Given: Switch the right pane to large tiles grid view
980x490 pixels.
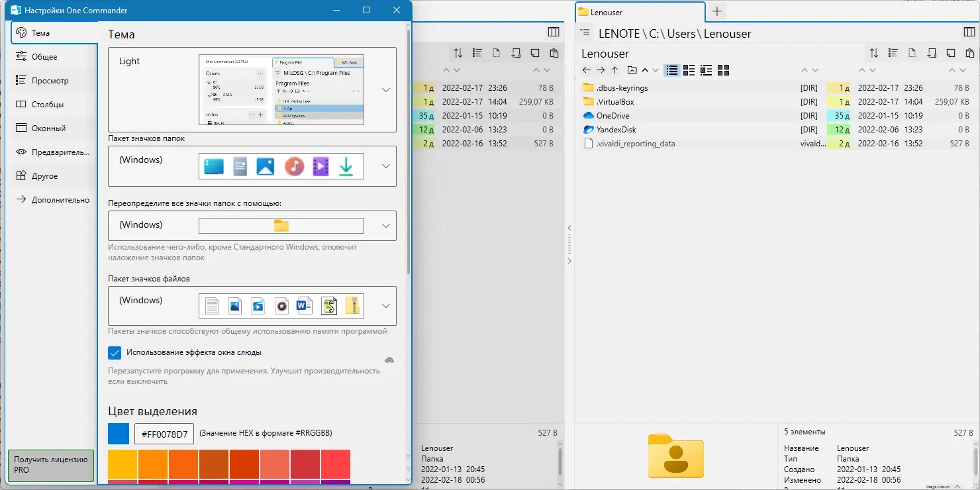Looking at the screenshot, I should pos(724,70).
